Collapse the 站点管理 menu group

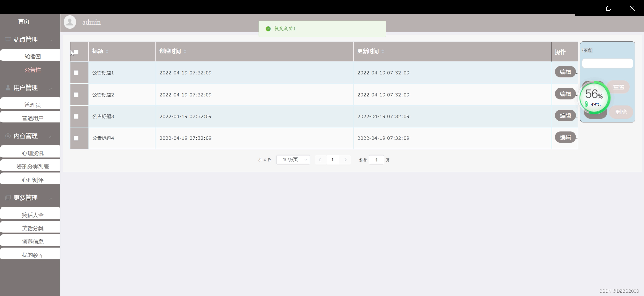51,40
